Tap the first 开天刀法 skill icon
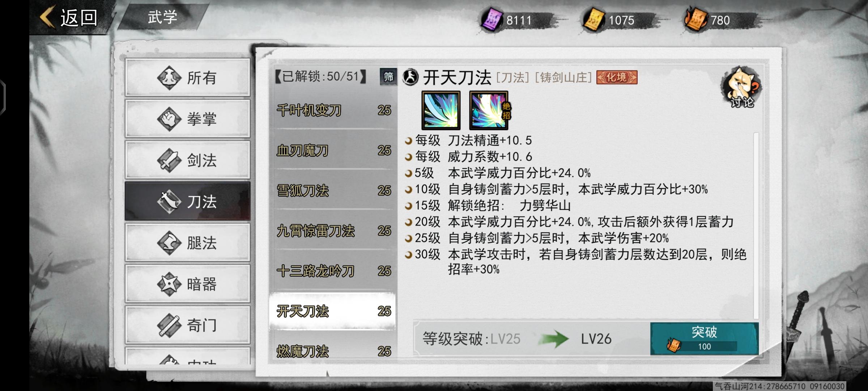Viewport: 868px width, 391px height. [x=441, y=110]
